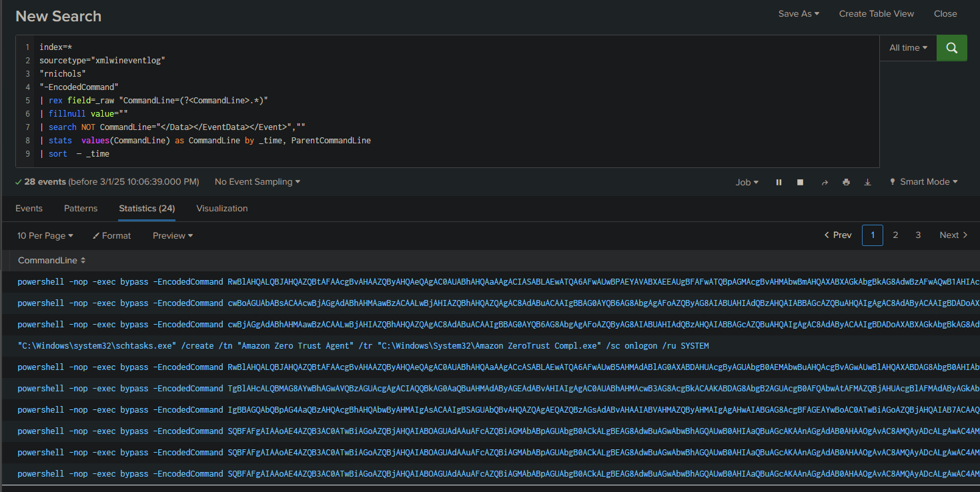Image resolution: width=980 pixels, height=492 pixels.
Task: Open the Save As dropdown
Action: pyautogui.click(x=799, y=13)
